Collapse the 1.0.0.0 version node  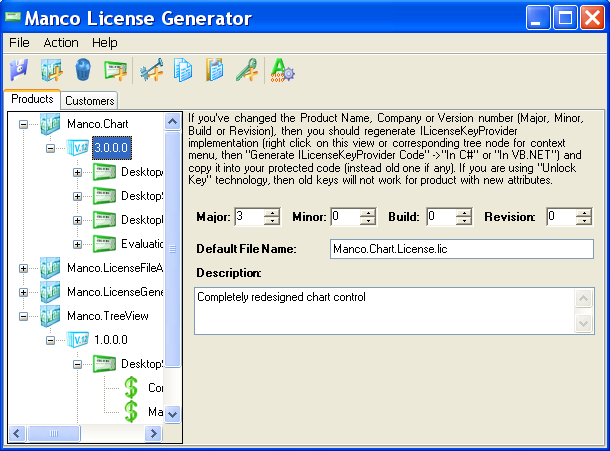50,340
